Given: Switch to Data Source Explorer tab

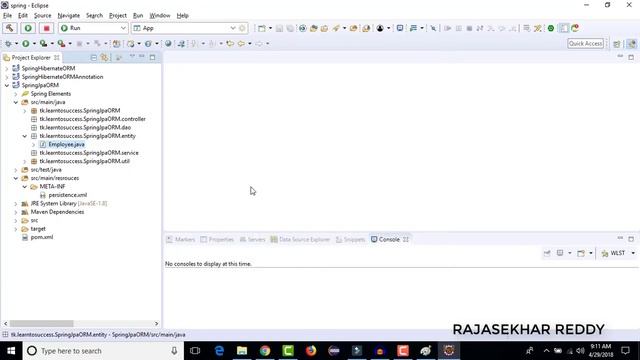Looking at the screenshot, I should [x=300, y=240].
